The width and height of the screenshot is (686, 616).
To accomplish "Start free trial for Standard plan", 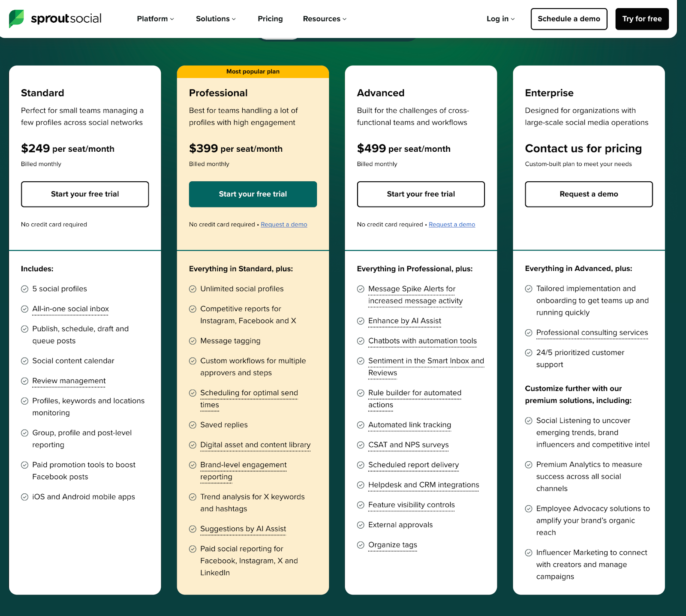I will tap(85, 194).
